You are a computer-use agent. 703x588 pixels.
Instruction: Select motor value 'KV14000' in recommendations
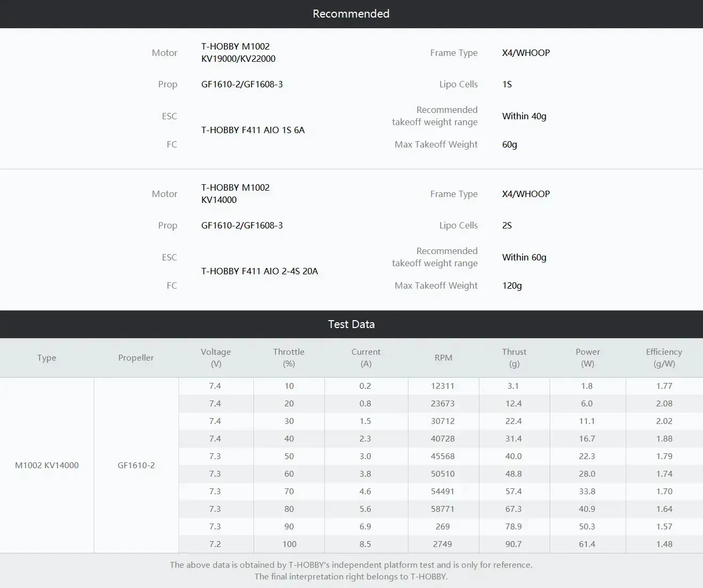point(219,200)
